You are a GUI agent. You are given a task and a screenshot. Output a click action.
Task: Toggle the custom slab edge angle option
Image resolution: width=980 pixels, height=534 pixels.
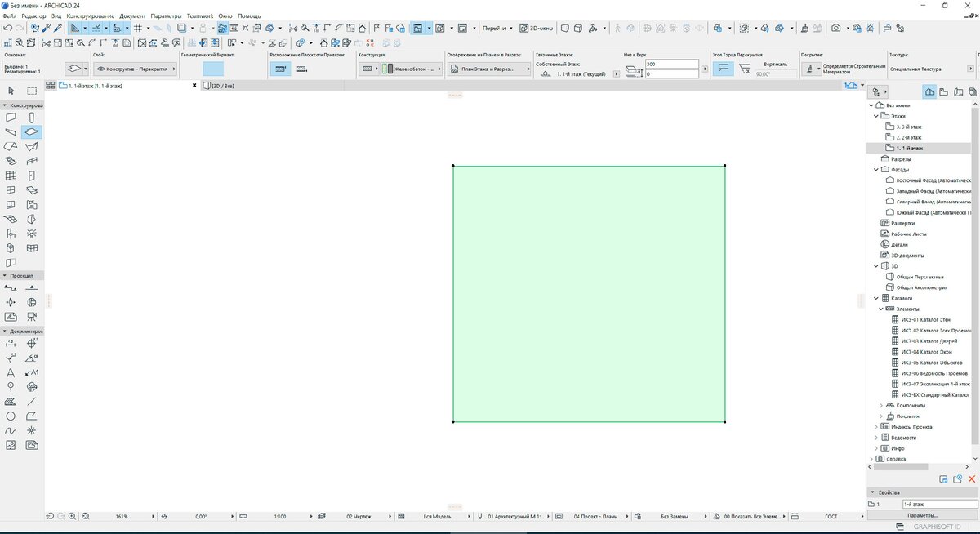click(744, 70)
